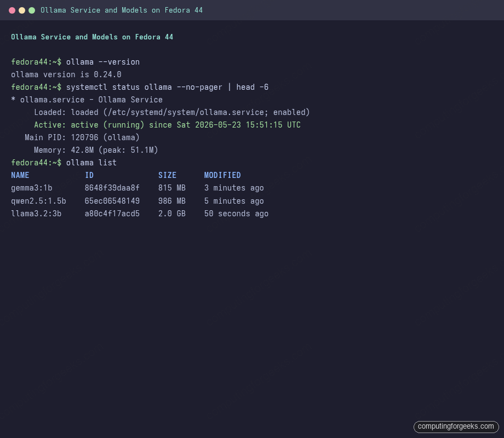Click the '3 minutes ago' modified value

[x=234, y=188]
